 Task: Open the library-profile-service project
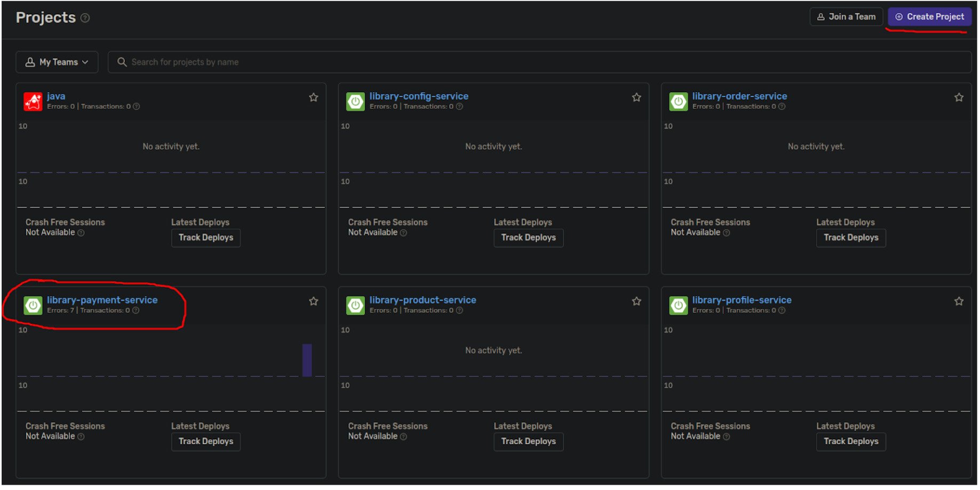click(742, 300)
